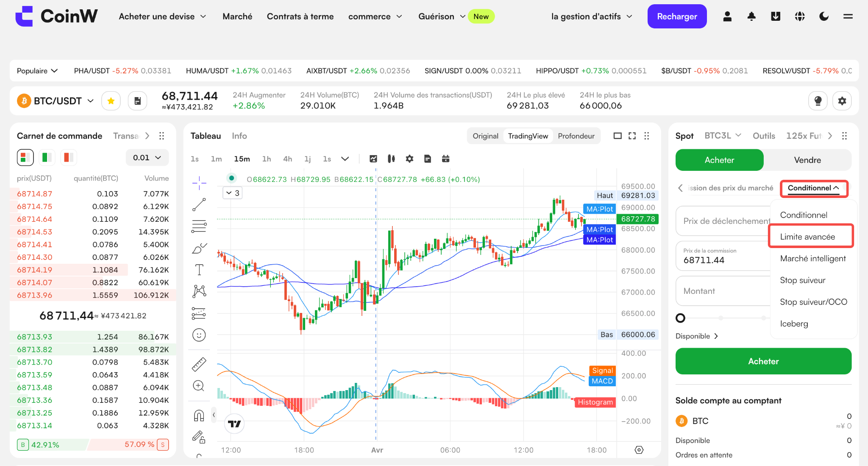This screenshot has width=868, height=466.
Task: Show only buy orders in order book
Action: coord(47,158)
